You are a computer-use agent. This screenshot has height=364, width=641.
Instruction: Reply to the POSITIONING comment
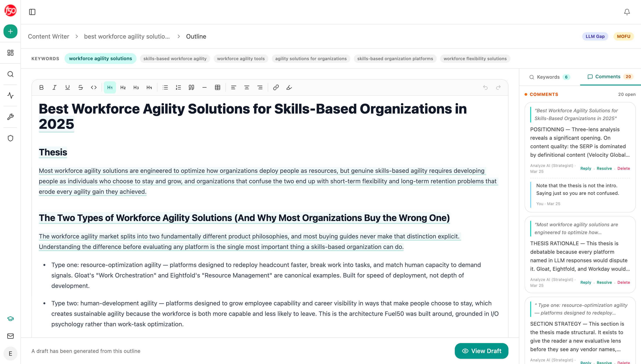coord(585,168)
